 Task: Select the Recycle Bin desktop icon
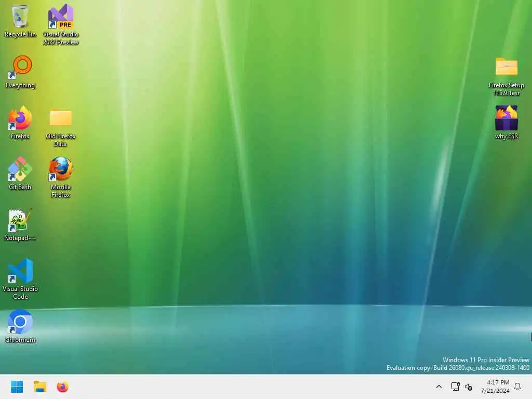(20, 21)
